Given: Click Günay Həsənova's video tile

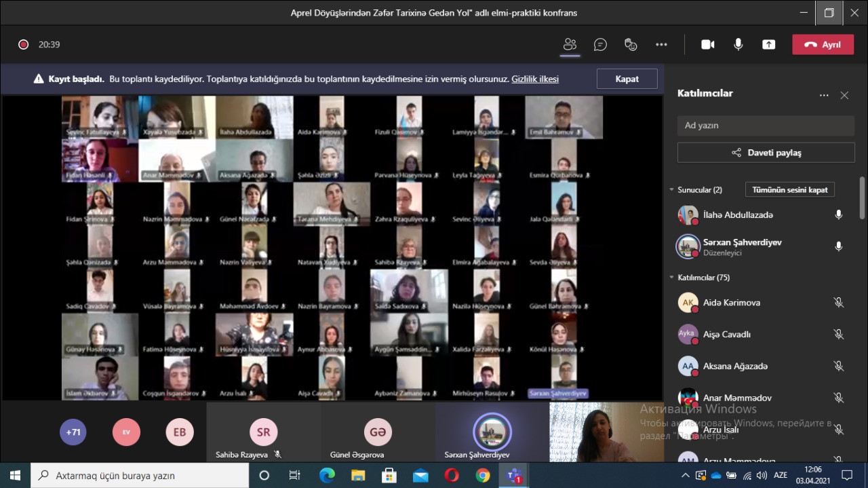Looking at the screenshot, I should point(100,335).
